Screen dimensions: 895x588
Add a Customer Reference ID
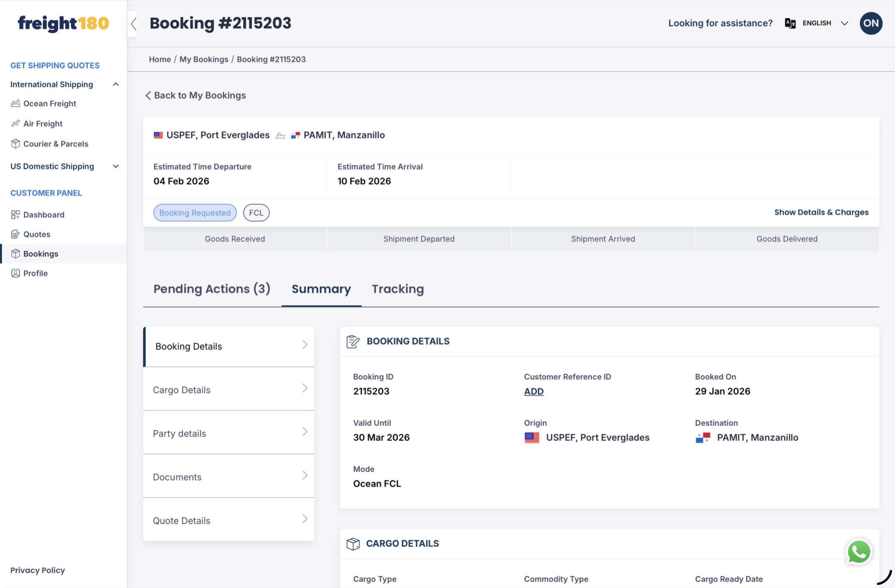[534, 392]
